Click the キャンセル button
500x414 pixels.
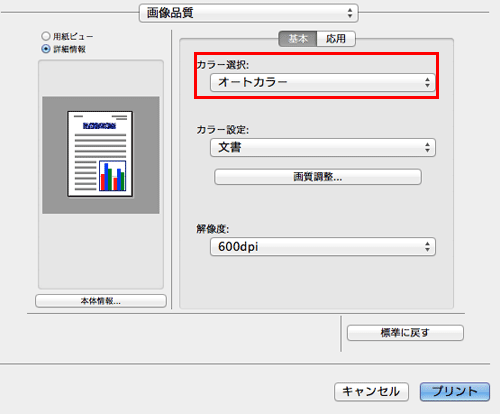(x=371, y=391)
